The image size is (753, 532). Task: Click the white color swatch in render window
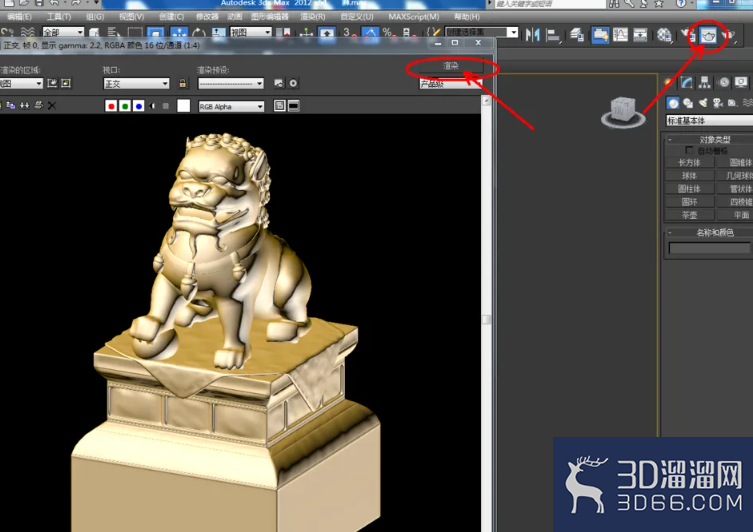coord(183,106)
